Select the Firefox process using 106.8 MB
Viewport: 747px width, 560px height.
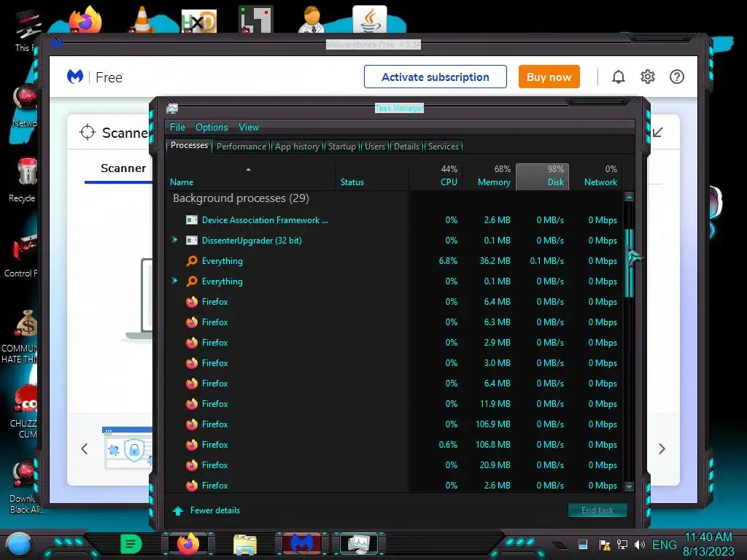pos(394,445)
